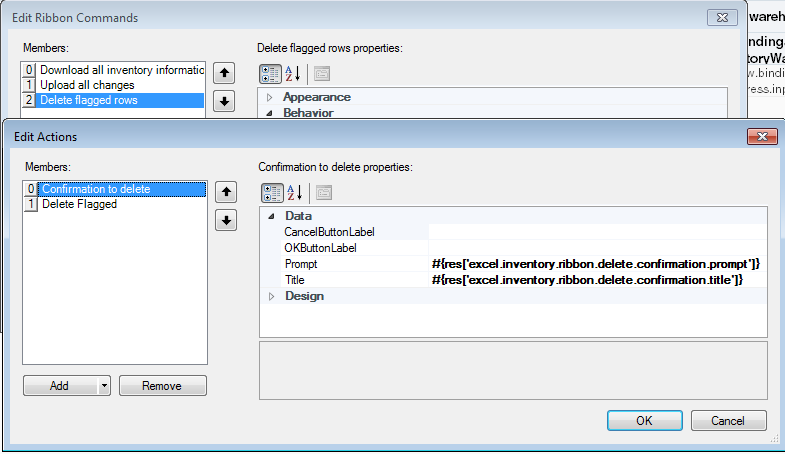This screenshot has width=785, height=454.
Task: Open Property Pages icon in Edit Ribbon Commands
Action: [x=322, y=74]
